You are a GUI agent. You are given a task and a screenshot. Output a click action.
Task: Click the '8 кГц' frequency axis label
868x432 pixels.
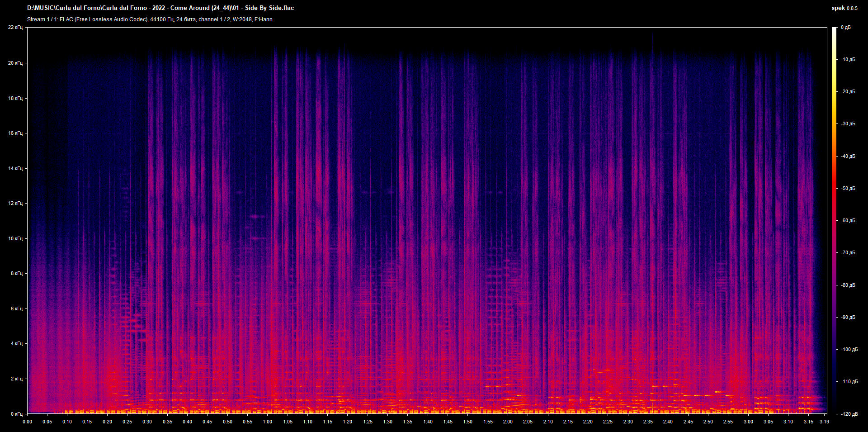click(x=17, y=273)
